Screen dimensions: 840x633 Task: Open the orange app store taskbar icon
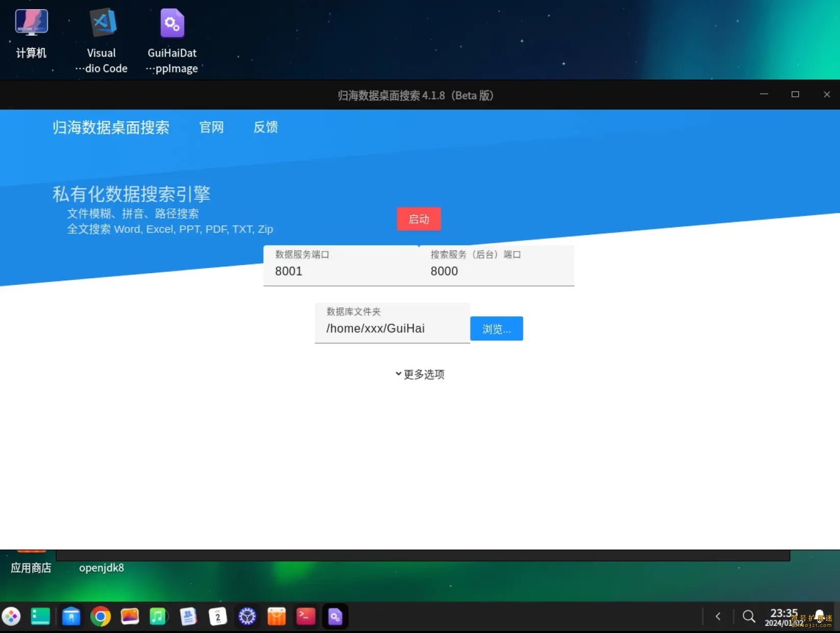tap(276, 617)
